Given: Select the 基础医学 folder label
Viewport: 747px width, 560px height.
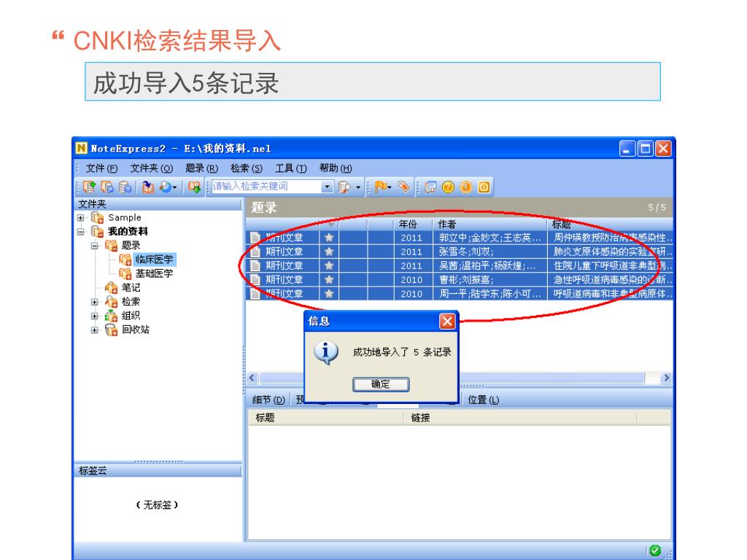Looking at the screenshot, I should [154, 274].
